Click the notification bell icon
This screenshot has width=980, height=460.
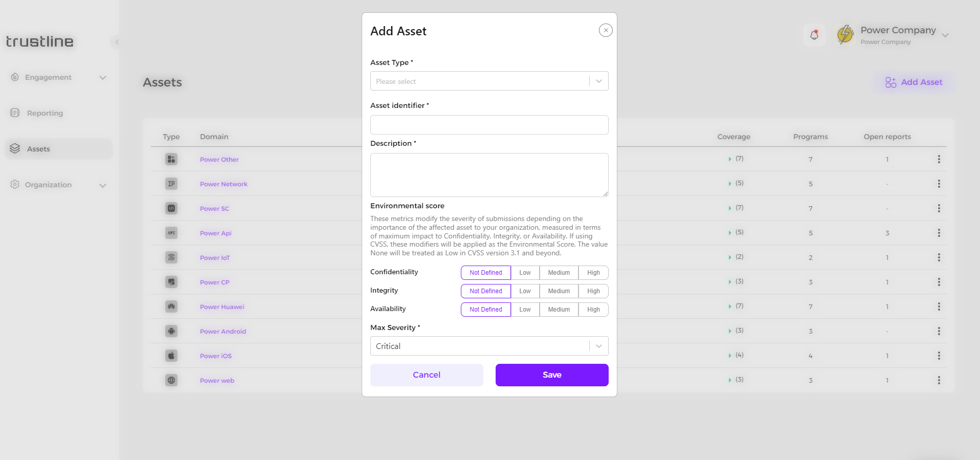[814, 35]
